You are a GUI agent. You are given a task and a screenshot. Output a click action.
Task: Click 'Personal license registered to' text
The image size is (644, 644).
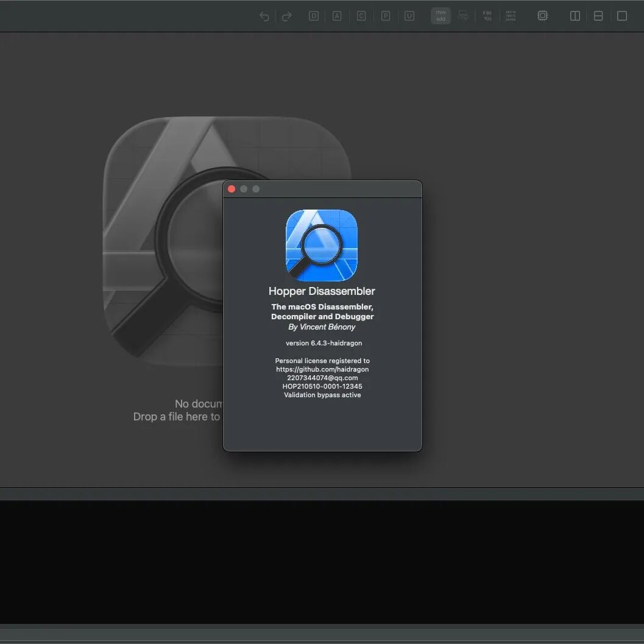pos(322,361)
